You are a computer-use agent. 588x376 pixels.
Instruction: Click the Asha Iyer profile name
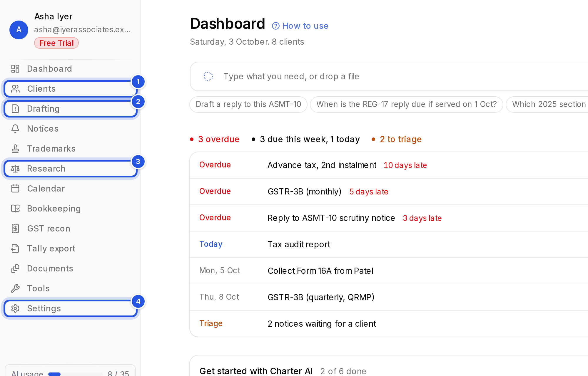(x=53, y=16)
